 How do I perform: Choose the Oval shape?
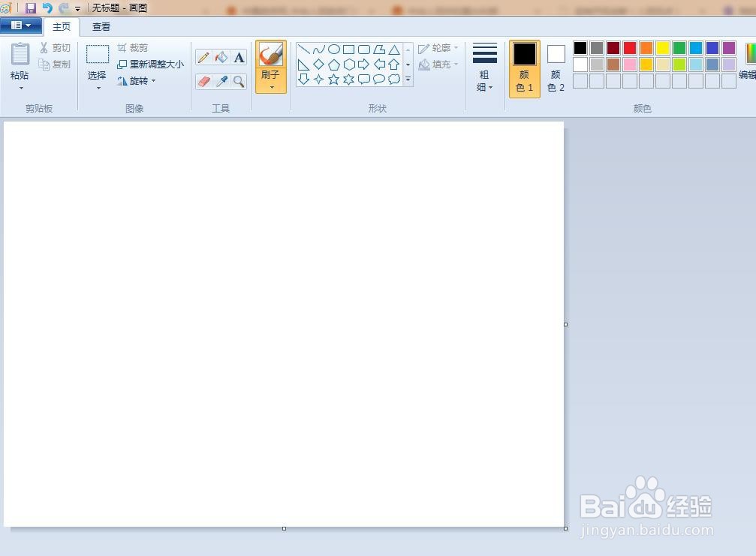click(333, 49)
